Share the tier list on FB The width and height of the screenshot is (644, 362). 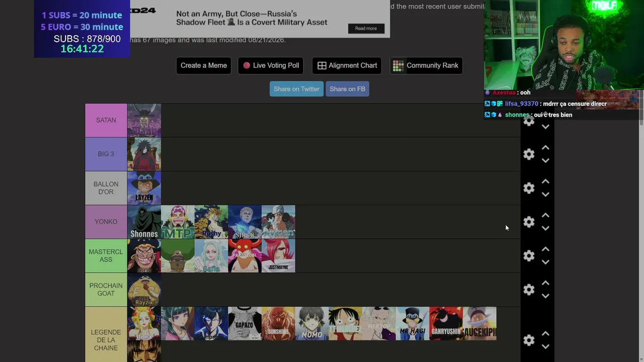(348, 89)
